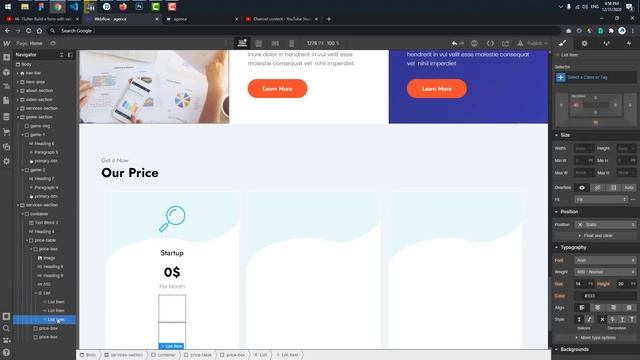Click the undo arrow in top toolbar
Viewport: 640px width, 360px height.
455,43
